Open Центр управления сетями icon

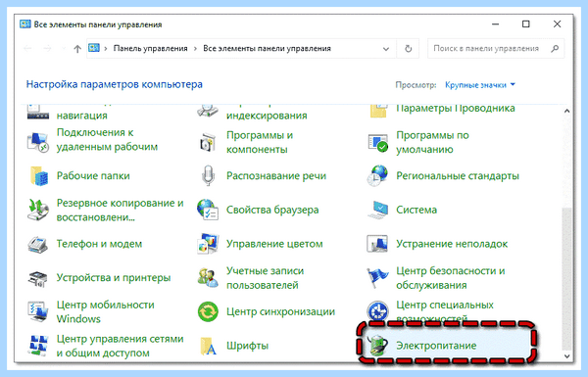pos(38,346)
